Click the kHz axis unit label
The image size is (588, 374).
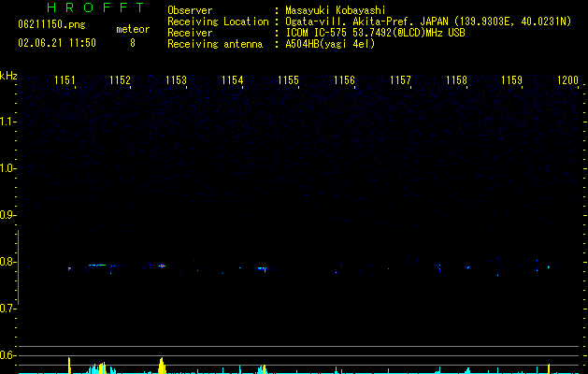[8, 76]
